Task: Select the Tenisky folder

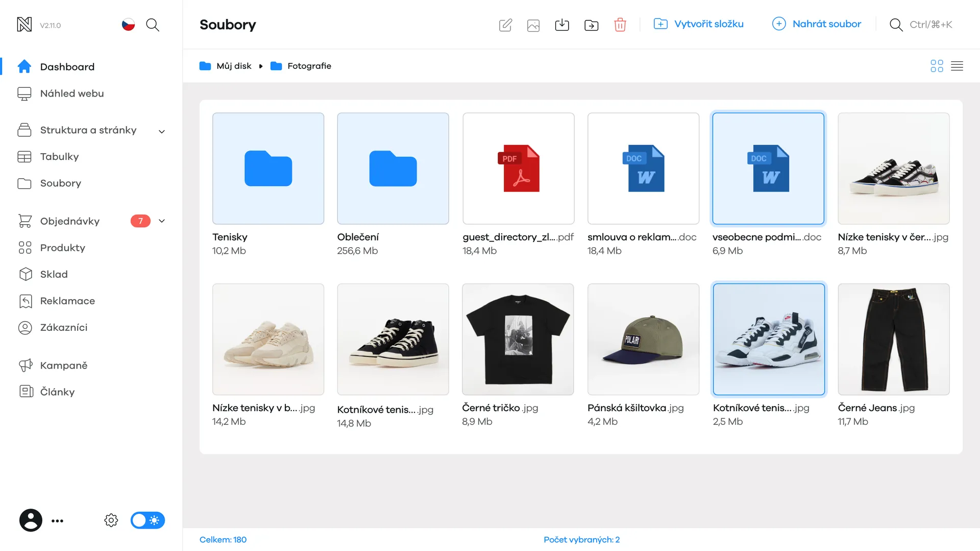Action: (268, 169)
